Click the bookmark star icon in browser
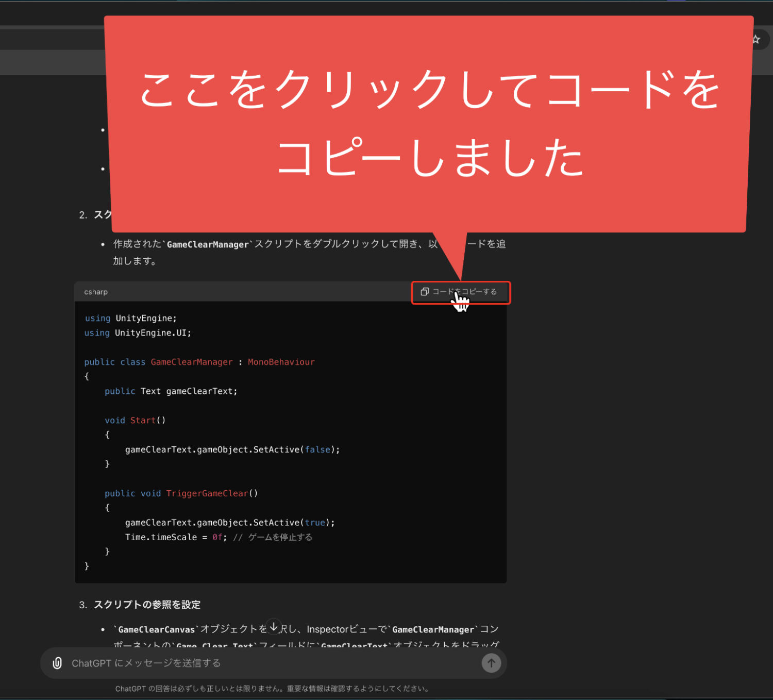The width and height of the screenshot is (773, 700). pyautogui.click(x=756, y=39)
